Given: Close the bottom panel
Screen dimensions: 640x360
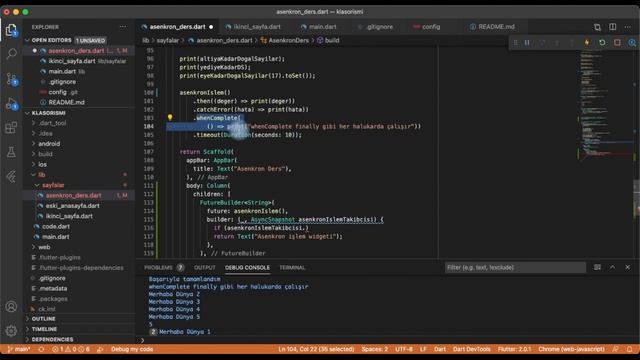Looking at the screenshot, I should pyautogui.click(x=628, y=267).
